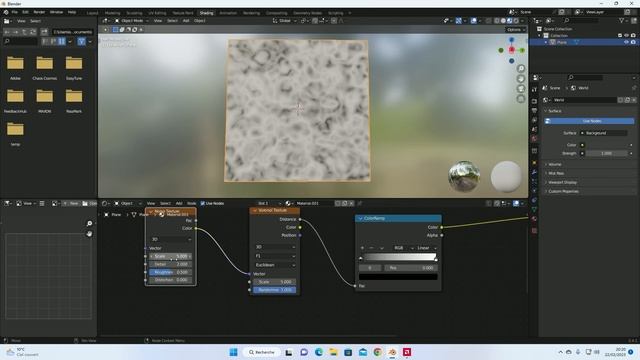Select rendered viewport shading mode
Screen dimensions: 640x360
point(516,21)
